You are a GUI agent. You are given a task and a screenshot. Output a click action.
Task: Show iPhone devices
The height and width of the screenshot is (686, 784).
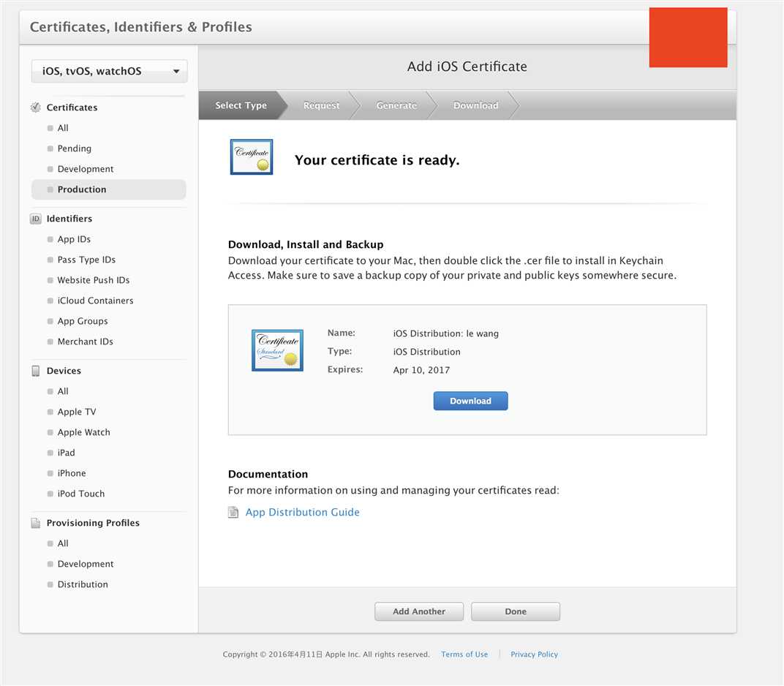click(72, 473)
